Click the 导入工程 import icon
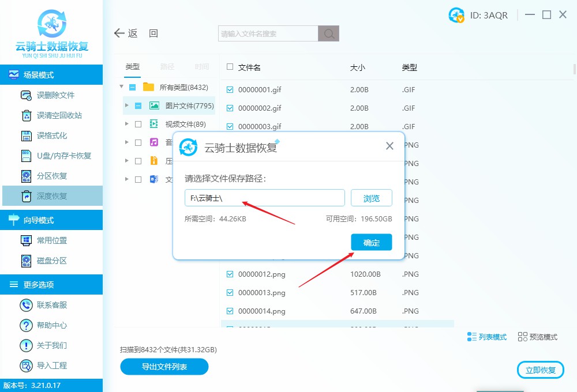The height and width of the screenshot is (392, 577). pos(26,366)
